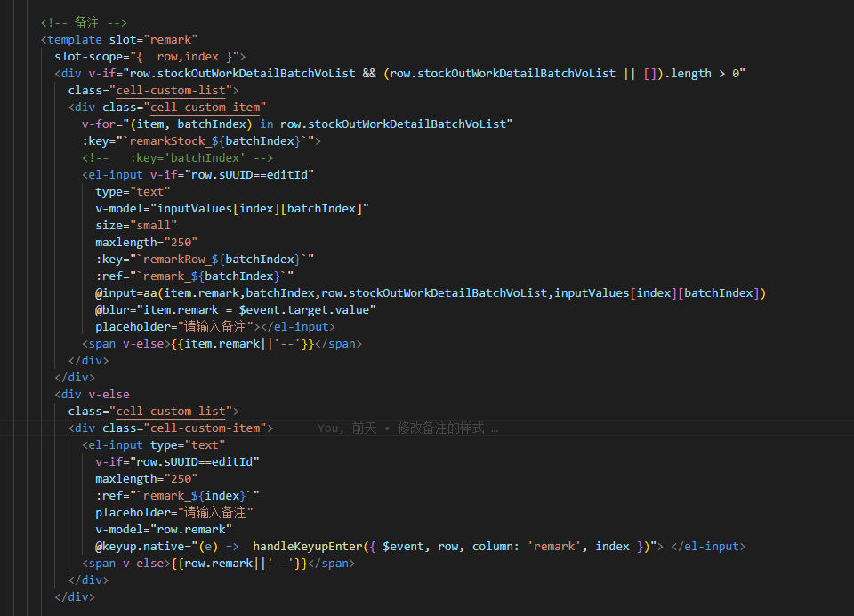This screenshot has width=854, height=616.
Task: Click span v-else {{row.remark||'--'}} line
Action: tap(219, 563)
